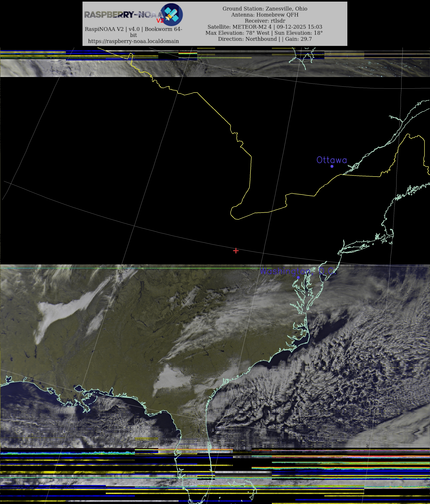Click the RaspiNOAA V2 version text

tap(133, 29)
